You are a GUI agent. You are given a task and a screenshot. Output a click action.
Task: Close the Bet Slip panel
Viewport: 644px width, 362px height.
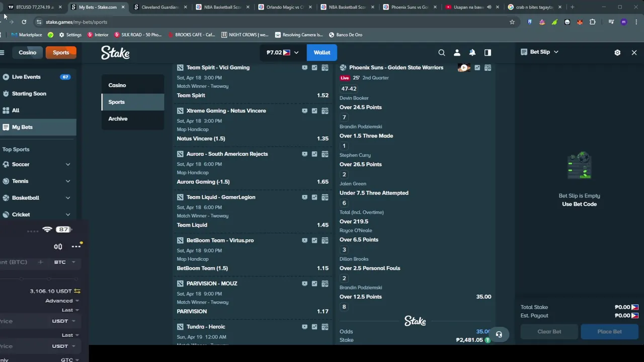[x=634, y=52]
